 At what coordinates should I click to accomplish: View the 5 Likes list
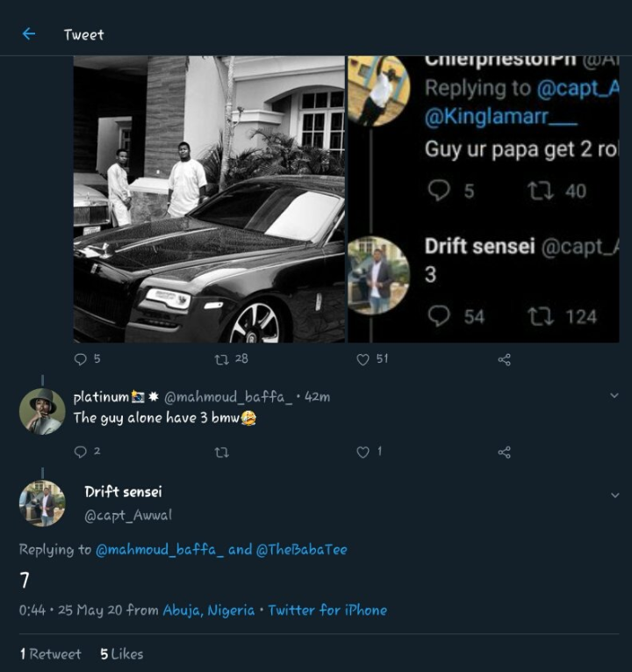pyautogui.click(x=121, y=654)
